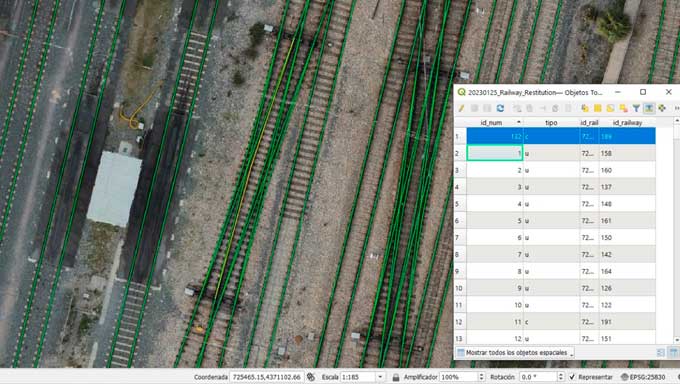This screenshot has width=680, height=384.
Task: Invert selection in attribute table
Action: tap(610, 108)
